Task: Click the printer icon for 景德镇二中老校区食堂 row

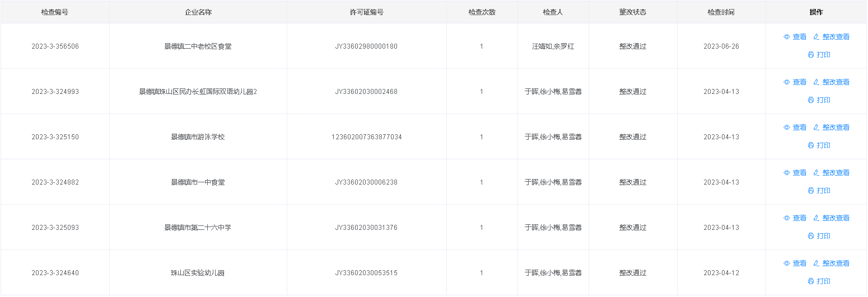Action: click(810, 55)
